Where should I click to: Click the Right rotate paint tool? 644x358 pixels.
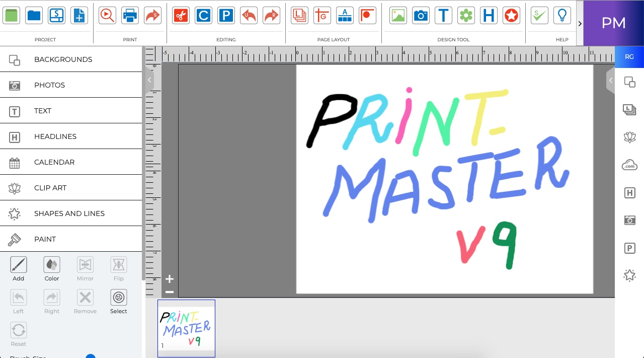tap(52, 302)
